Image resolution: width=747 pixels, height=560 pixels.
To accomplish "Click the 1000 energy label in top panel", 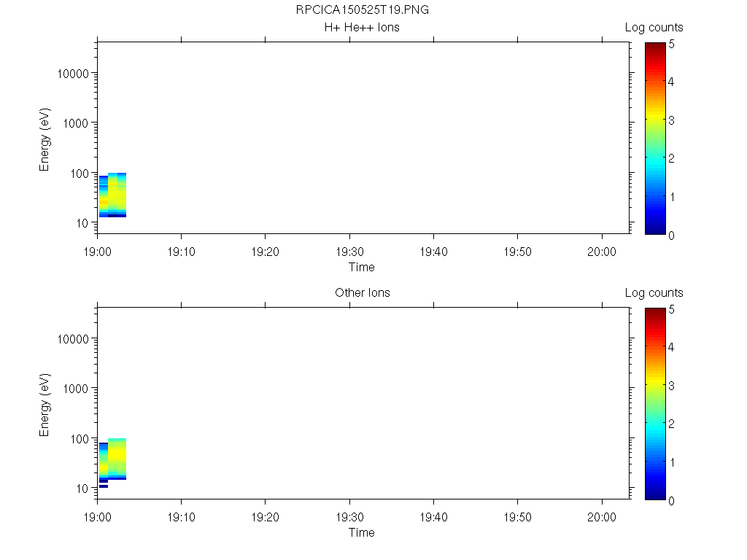I will tap(76, 123).
